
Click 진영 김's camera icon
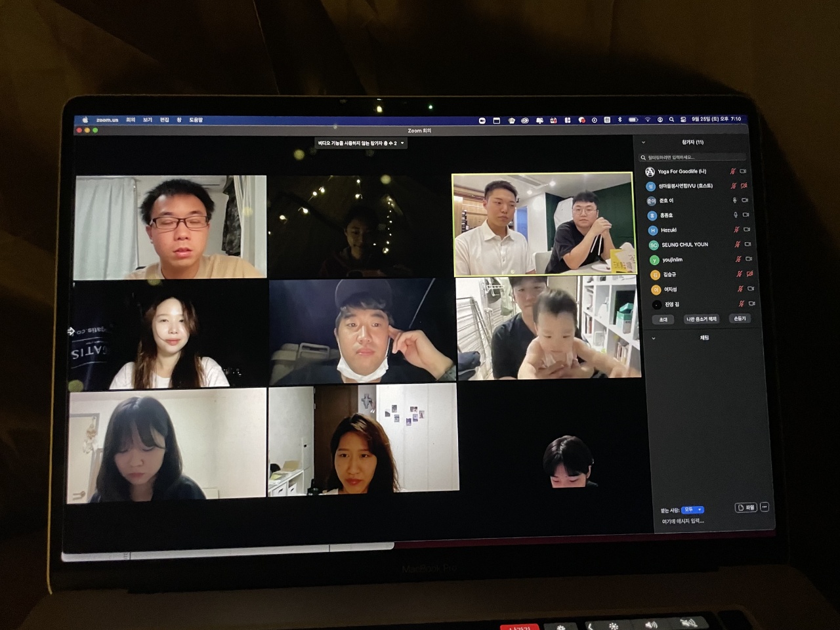tap(752, 304)
